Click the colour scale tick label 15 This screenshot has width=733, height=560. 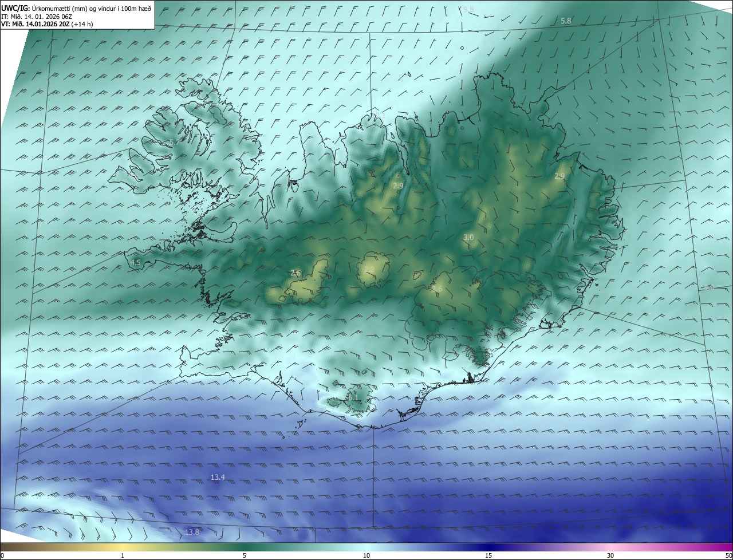(488, 555)
